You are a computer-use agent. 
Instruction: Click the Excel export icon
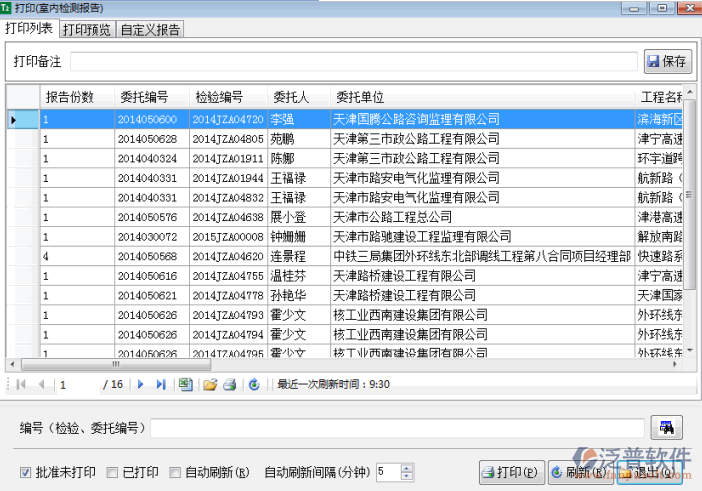[x=186, y=384]
